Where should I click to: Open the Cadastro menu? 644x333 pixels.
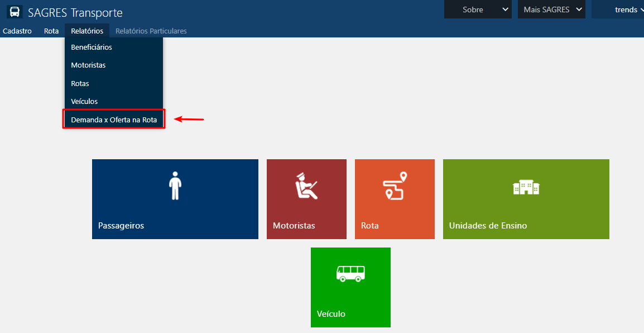[x=17, y=31]
